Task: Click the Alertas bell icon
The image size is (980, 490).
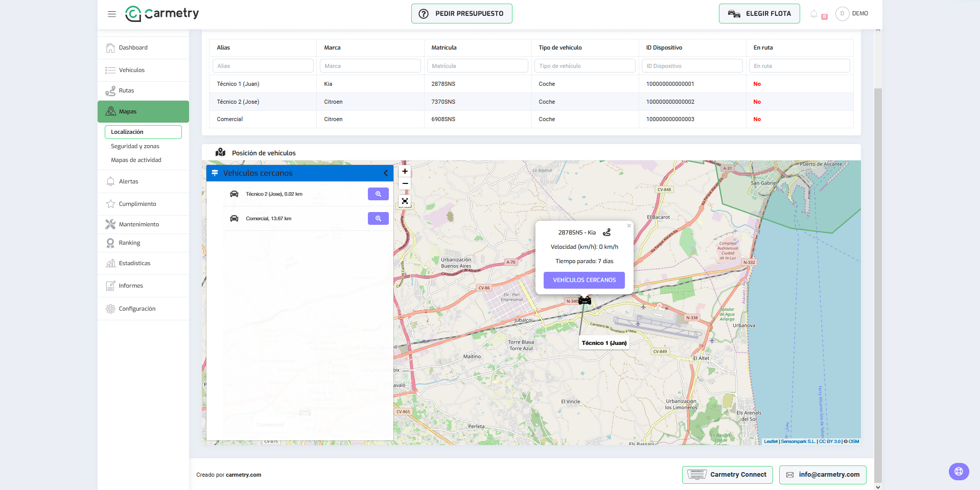Action: (110, 181)
